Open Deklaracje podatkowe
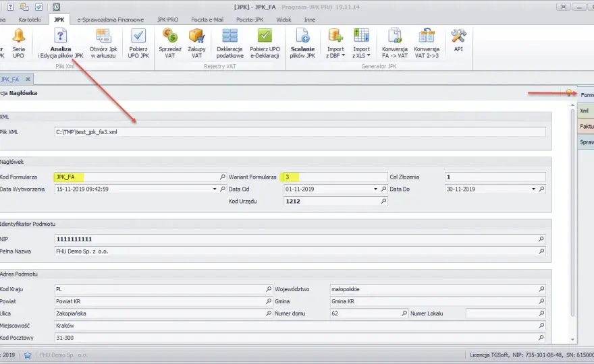This screenshot has width=594, height=364. (x=230, y=44)
